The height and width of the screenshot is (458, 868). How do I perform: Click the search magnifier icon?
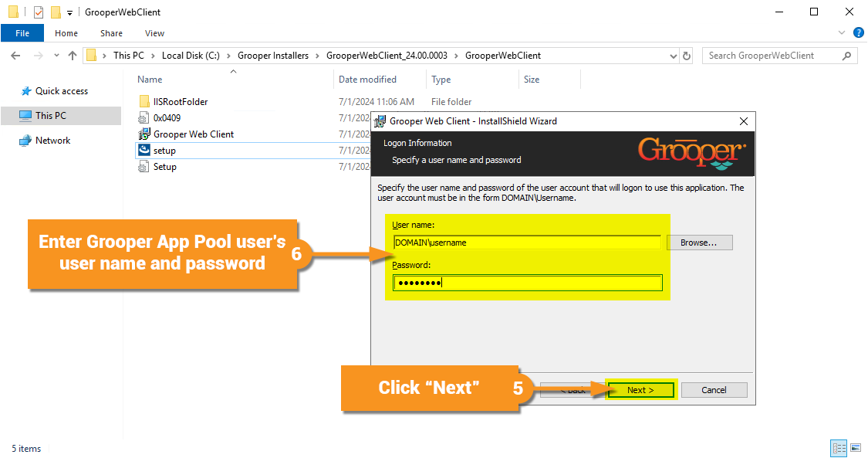click(846, 56)
